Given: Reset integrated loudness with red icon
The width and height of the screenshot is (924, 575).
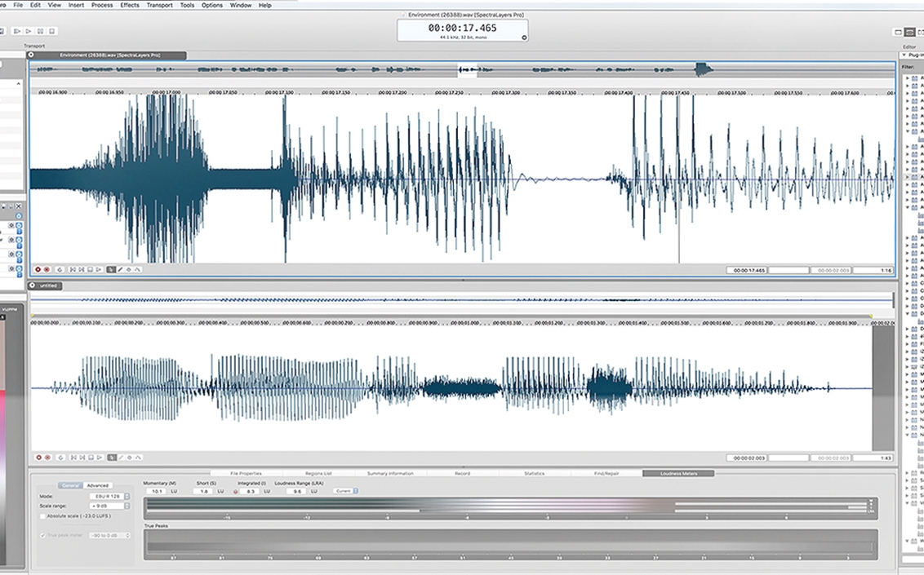Looking at the screenshot, I should pos(236,492).
